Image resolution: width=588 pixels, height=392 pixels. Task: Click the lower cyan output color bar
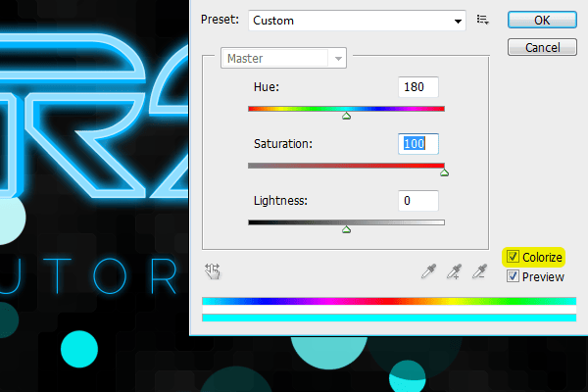[x=389, y=318]
